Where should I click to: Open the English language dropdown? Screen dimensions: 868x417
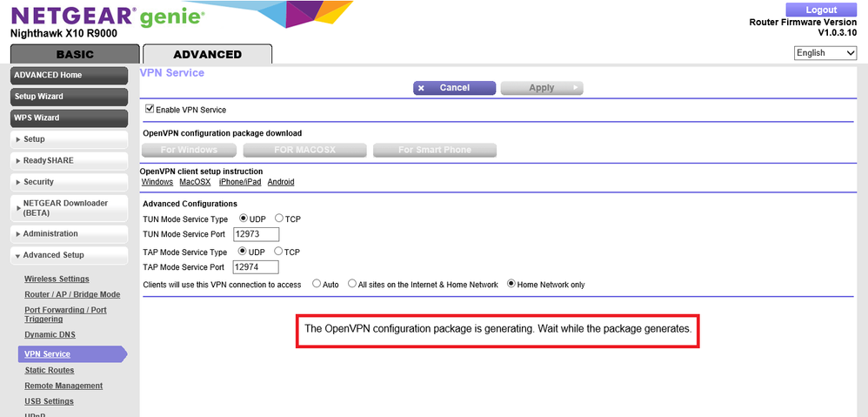pos(825,53)
